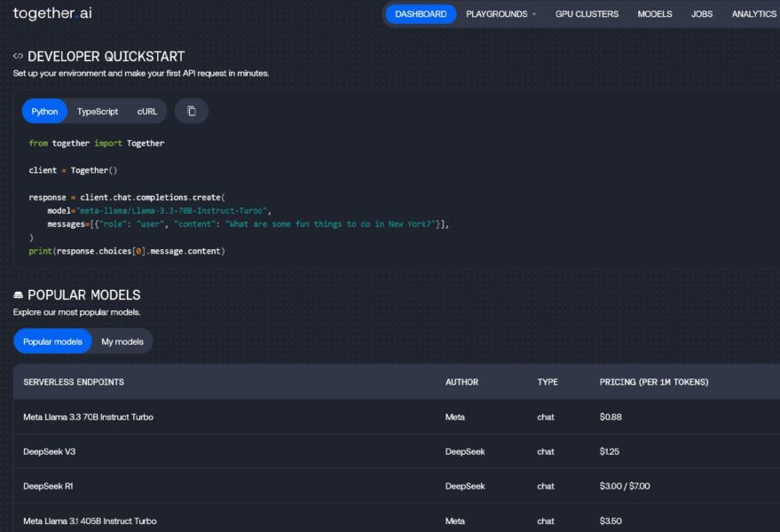Click the code brackets icon beside Developer Quickstart

click(x=18, y=56)
